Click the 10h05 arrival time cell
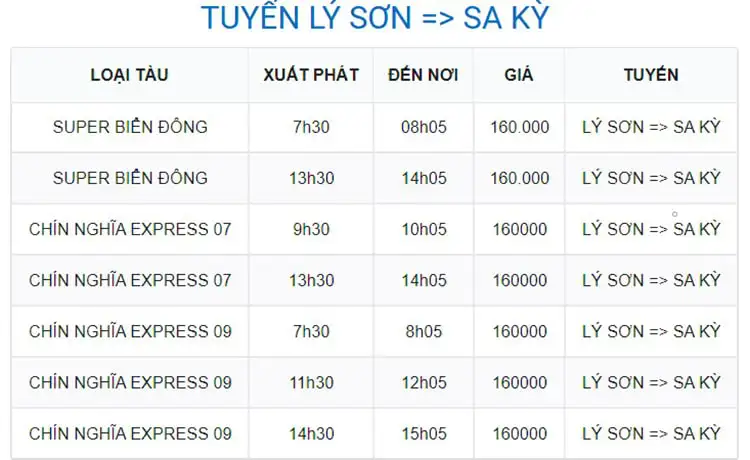The width and height of the screenshot is (750, 460). click(424, 229)
